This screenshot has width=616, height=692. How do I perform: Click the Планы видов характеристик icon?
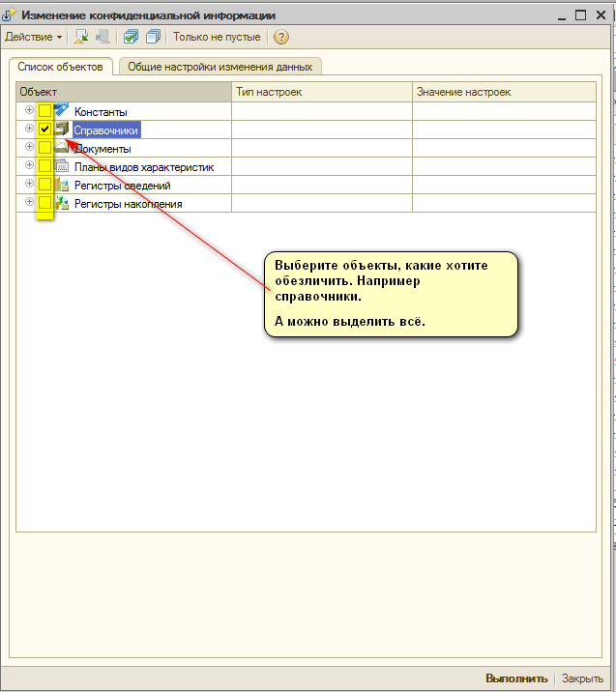(x=62, y=166)
